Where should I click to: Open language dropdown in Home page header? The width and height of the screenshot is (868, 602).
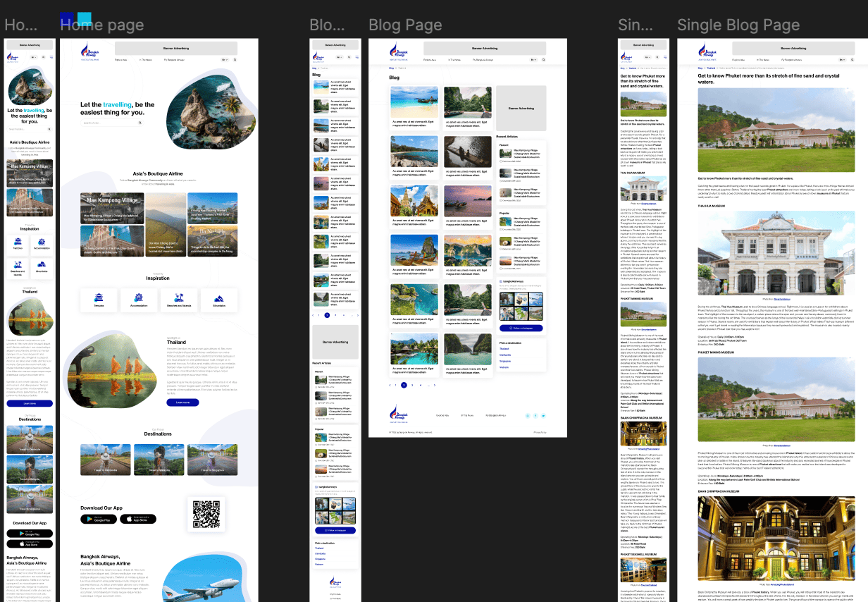coord(225,60)
